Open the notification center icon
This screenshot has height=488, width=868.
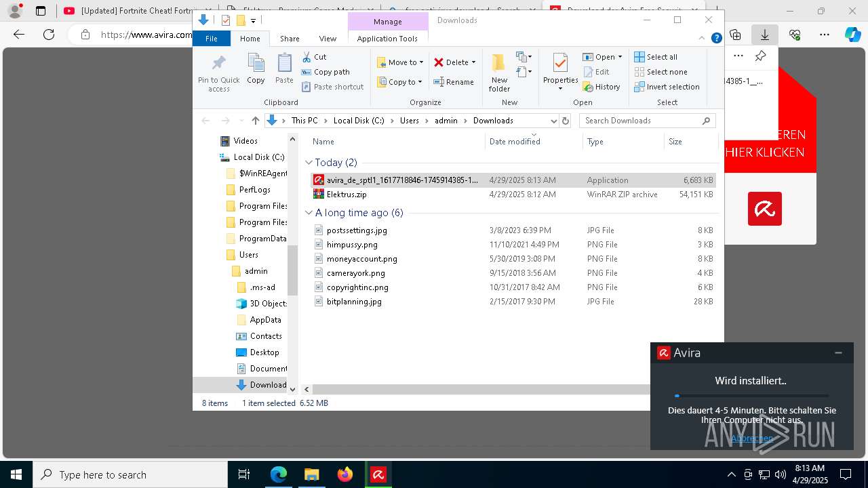pos(846,474)
